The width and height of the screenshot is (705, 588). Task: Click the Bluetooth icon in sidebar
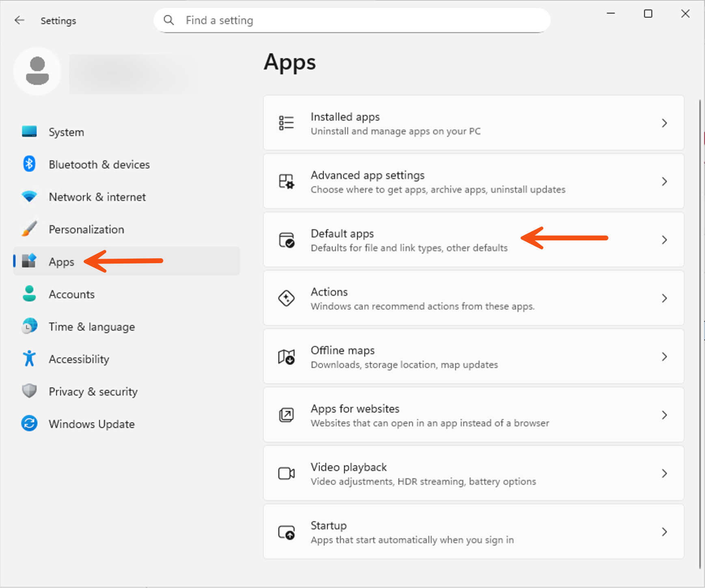(29, 164)
